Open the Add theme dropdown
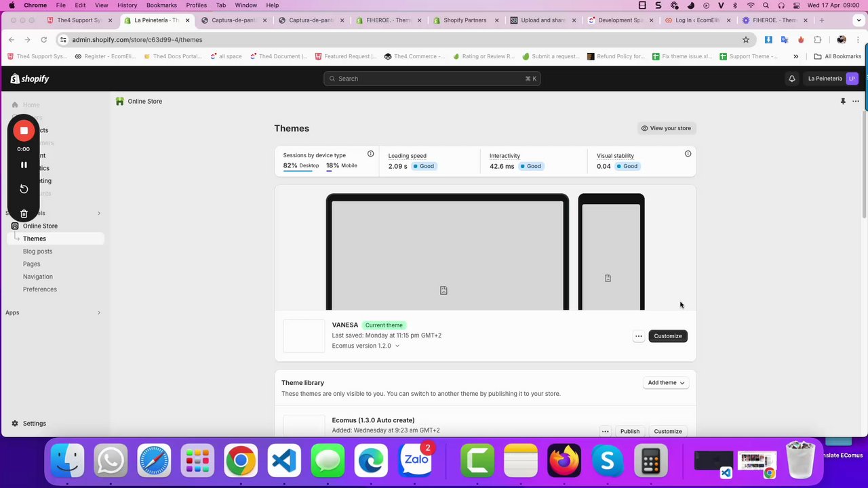The height and width of the screenshot is (488, 868). click(x=666, y=383)
